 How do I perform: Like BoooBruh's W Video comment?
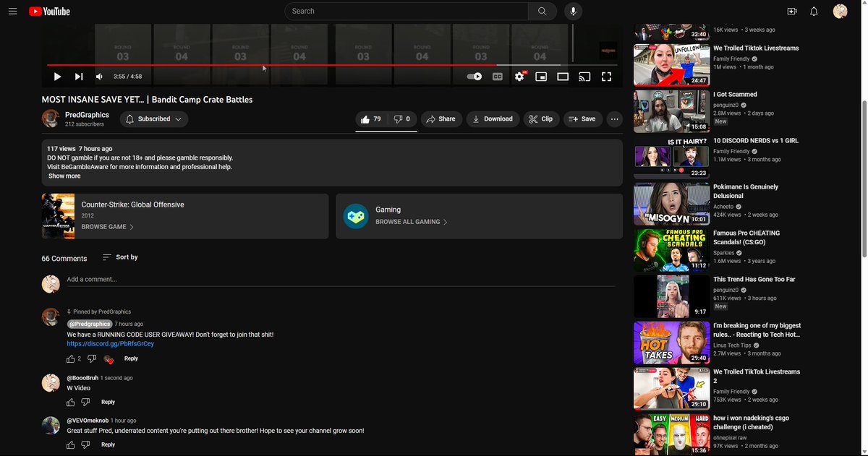click(71, 403)
